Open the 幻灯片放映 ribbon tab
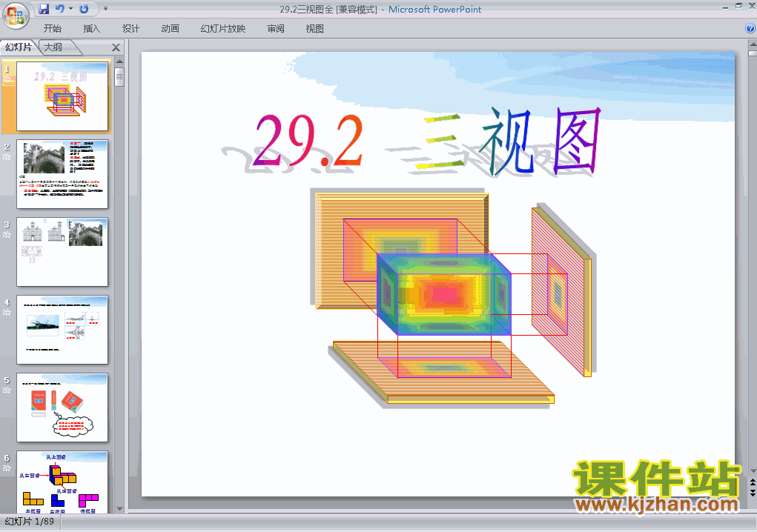The width and height of the screenshot is (757, 532). [223, 29]
